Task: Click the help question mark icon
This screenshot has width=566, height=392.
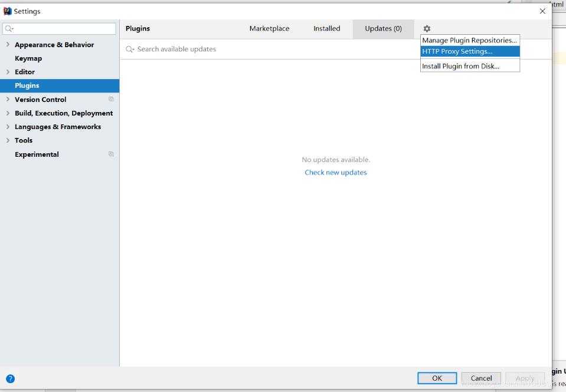Action: coord(11,378)
